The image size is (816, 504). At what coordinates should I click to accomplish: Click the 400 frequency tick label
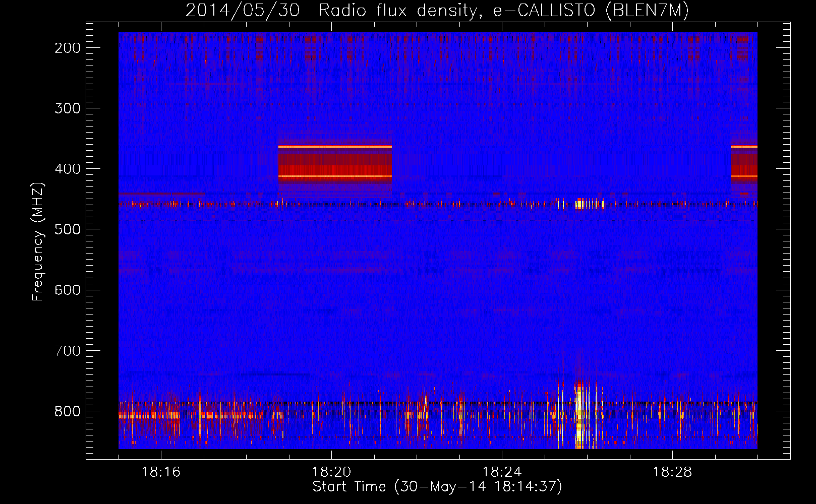[x=67, y=169]
